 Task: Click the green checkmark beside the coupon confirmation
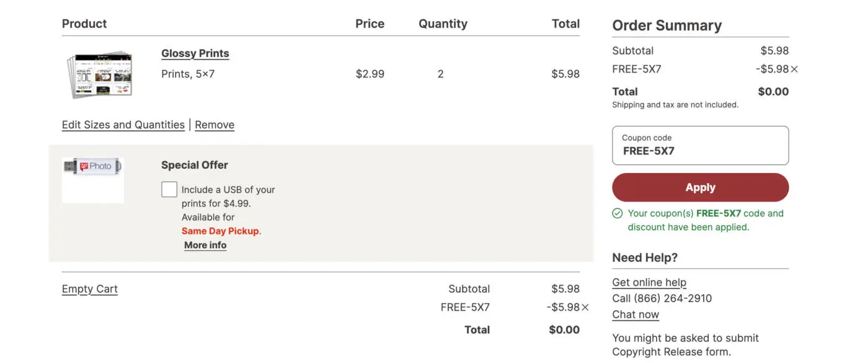618,213
